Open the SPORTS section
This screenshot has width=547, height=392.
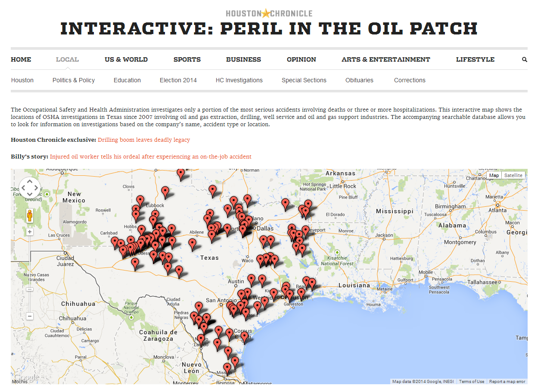187,59
